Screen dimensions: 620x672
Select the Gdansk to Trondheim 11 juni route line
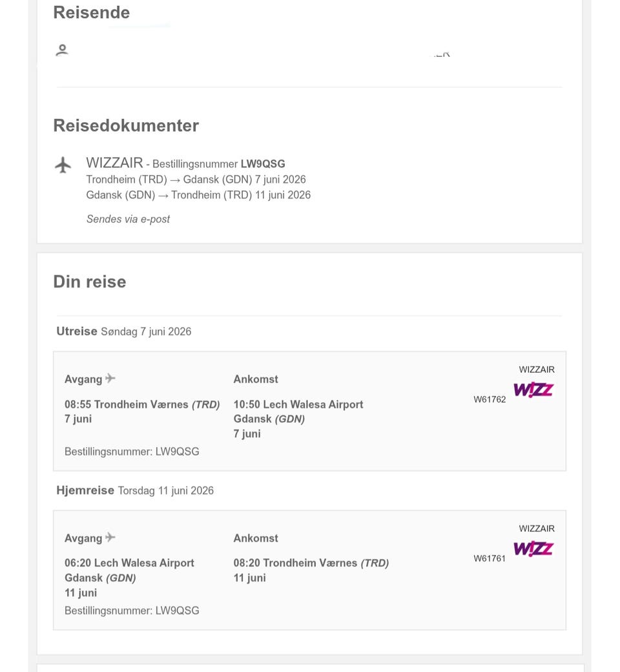198,195
